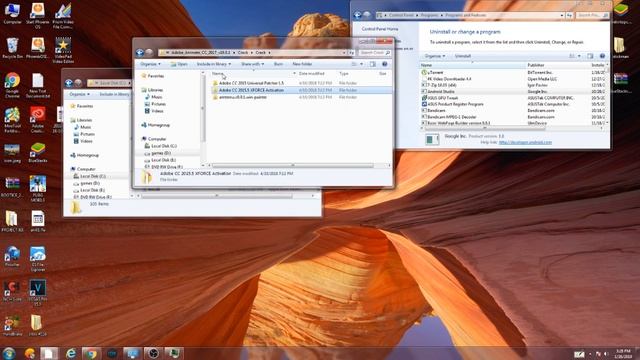Image resolution: width=640 pixels, height=360 pixels.
Task: Open Organize menu in Programs and Features
Action: [435, 56]
